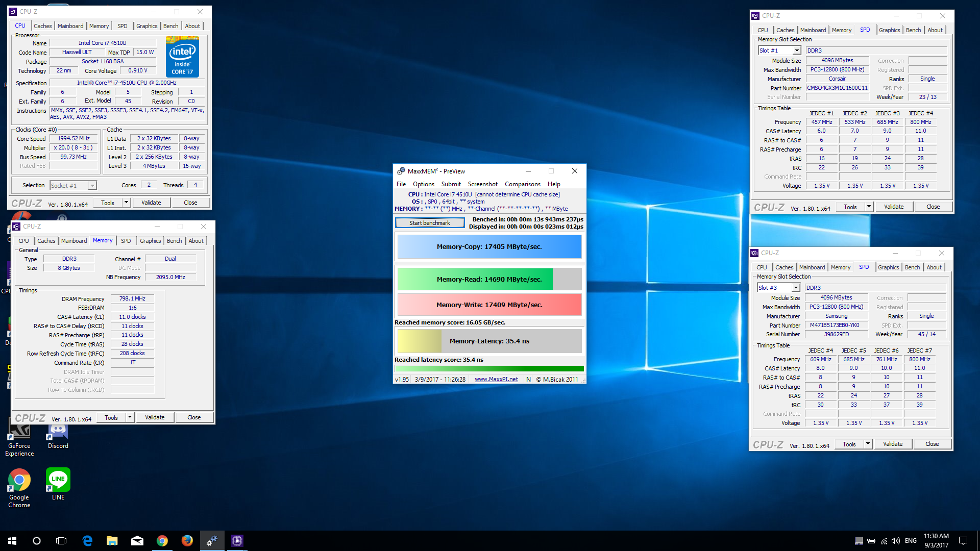Open the Comparisons menu in MaxxMEM
The image size is (980, 551).
[x=523, y=184]
